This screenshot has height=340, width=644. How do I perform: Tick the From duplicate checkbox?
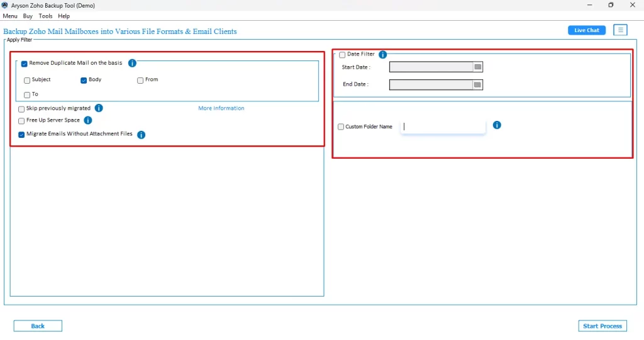pyautogui.click(x=140, y=81)
